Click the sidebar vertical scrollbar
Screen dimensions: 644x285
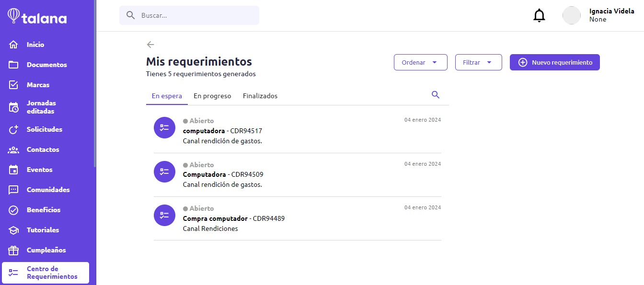pos(95,84)
